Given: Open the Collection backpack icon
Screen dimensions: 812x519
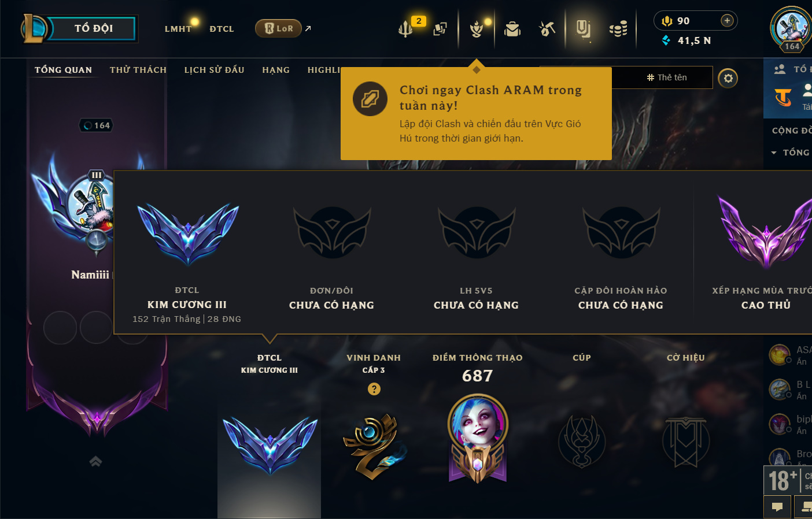Looking at the screenshot, I should [x=512, y=28].
